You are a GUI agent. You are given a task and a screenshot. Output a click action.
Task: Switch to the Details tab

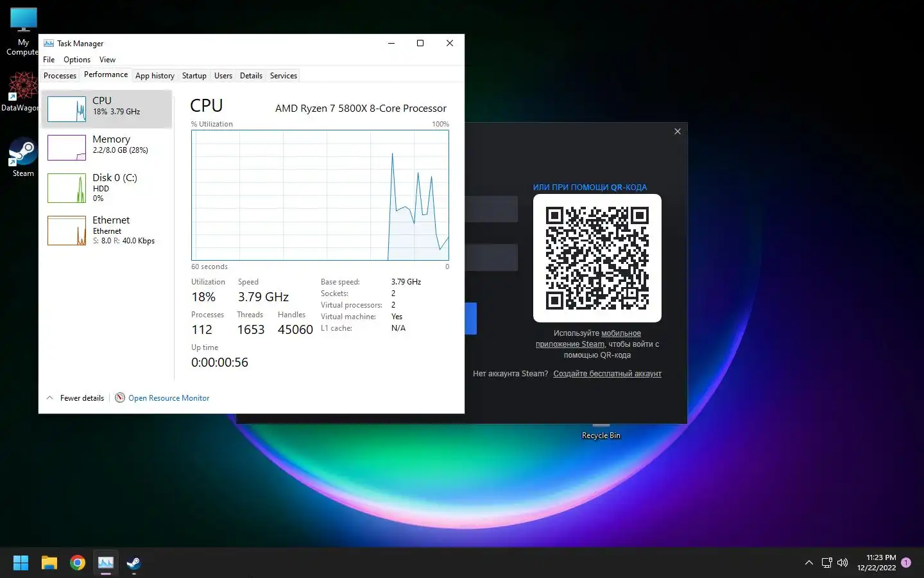click(251, 76)
